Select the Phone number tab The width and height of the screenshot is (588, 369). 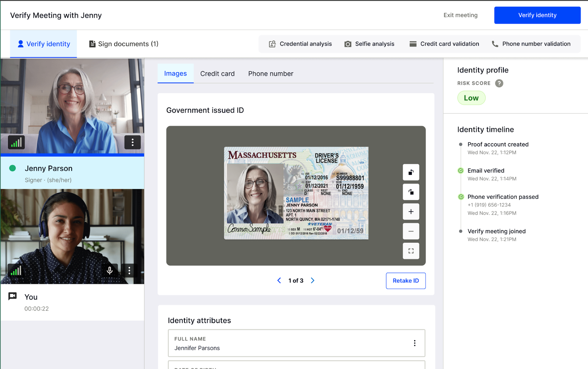pyautogui.click(x=270, y=73)
